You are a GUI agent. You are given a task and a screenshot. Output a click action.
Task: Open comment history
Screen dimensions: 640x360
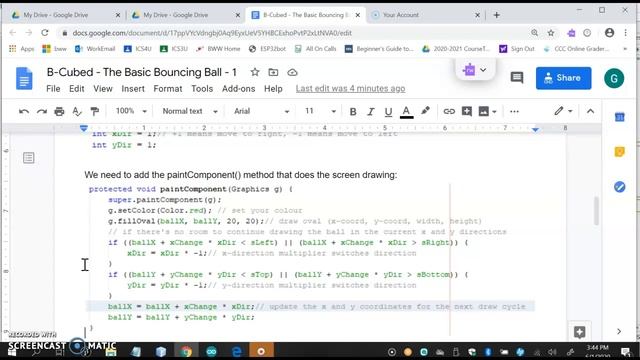click(517, 78)
